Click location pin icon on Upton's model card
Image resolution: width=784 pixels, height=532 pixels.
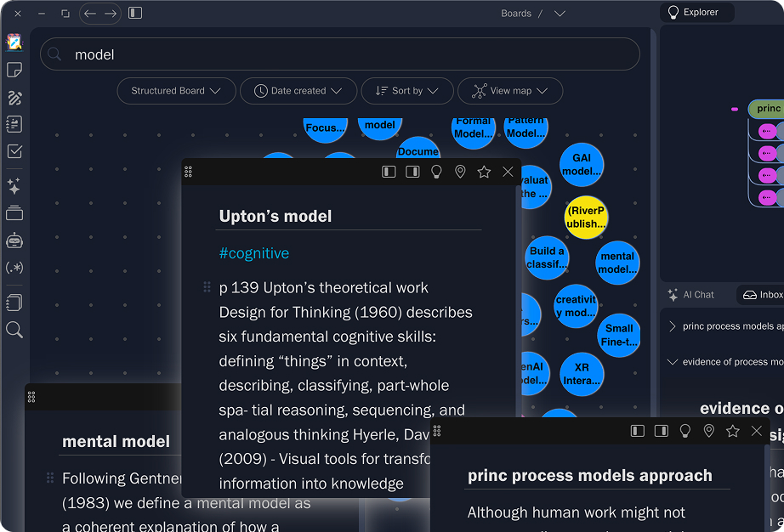(x=460, y=172)
